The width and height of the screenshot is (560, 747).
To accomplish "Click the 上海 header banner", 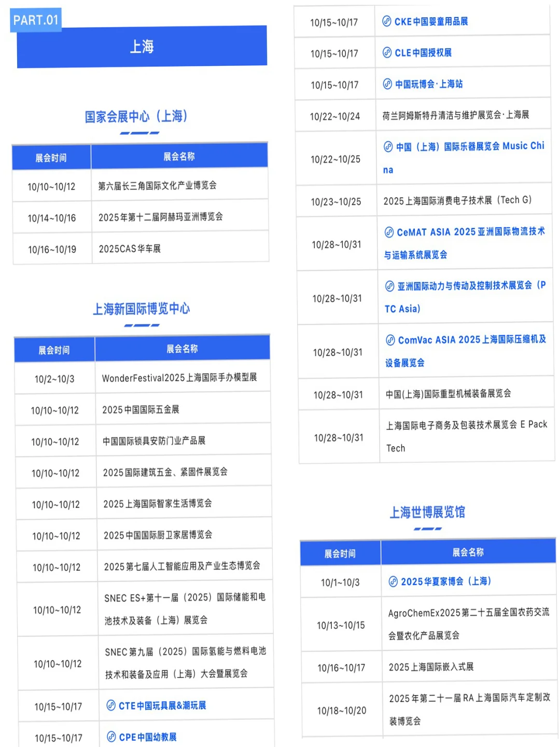I will coord(142,46).
